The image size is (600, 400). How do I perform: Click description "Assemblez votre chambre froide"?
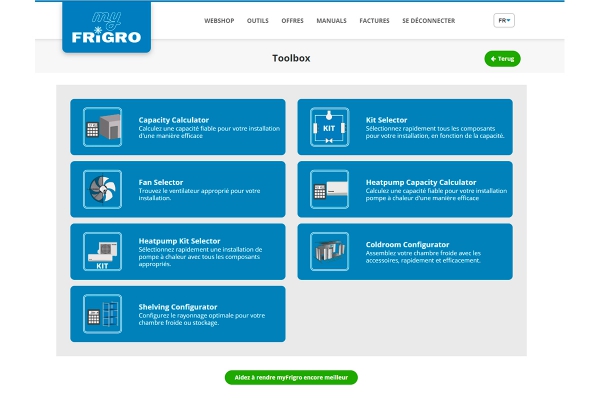[x=423, y=257]
